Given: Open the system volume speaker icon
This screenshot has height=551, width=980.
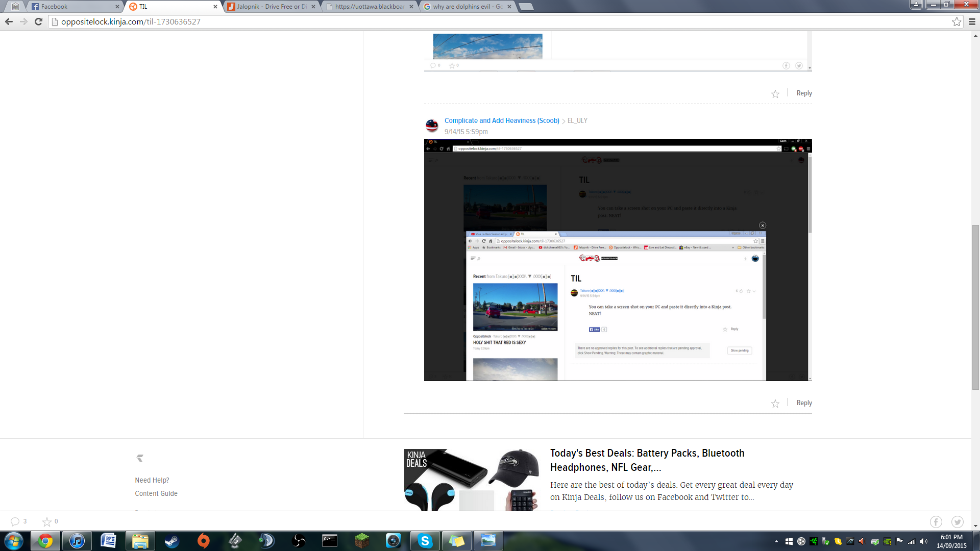Looking at the screenshot, I should 924,541.
